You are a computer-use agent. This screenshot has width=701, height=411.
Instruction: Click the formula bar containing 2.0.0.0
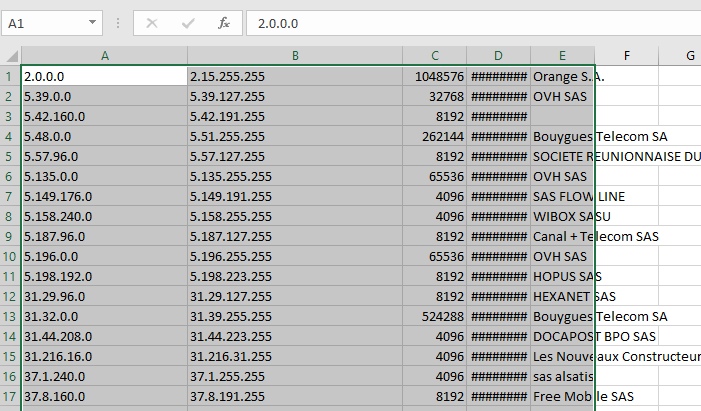473,23
